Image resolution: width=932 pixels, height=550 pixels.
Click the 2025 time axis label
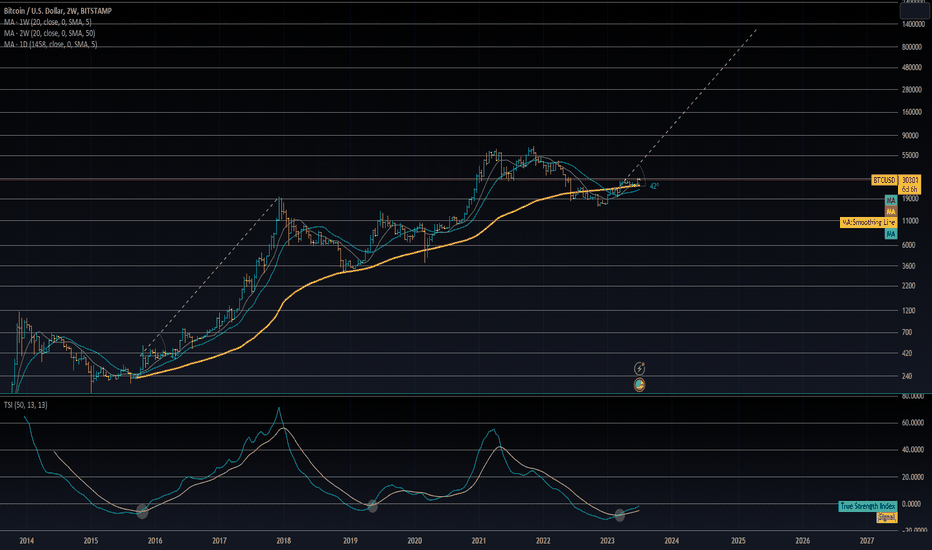pos(738,540)
